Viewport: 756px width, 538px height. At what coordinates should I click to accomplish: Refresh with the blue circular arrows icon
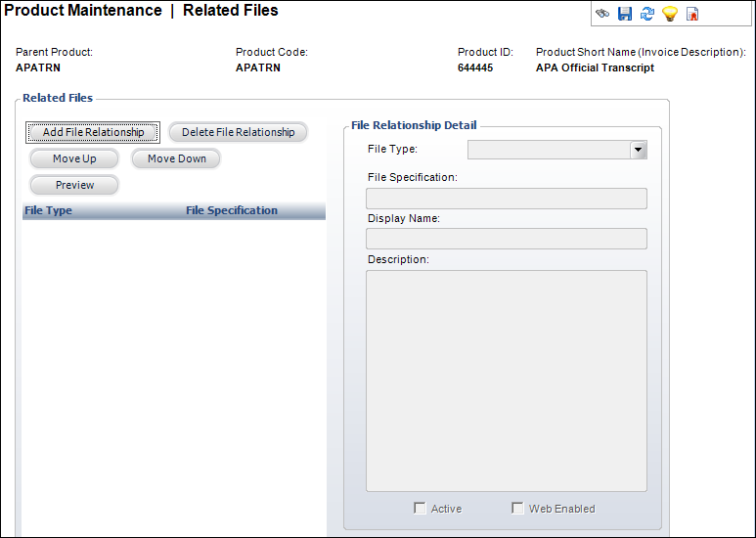647,14
